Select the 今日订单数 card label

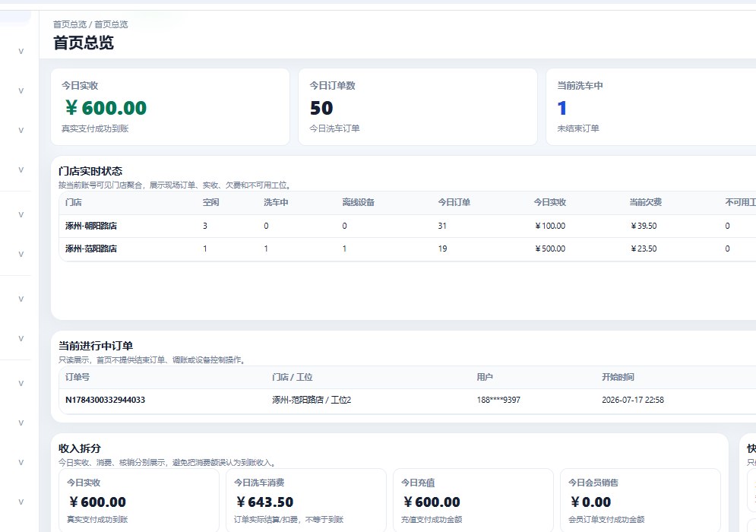pos(332,85)
